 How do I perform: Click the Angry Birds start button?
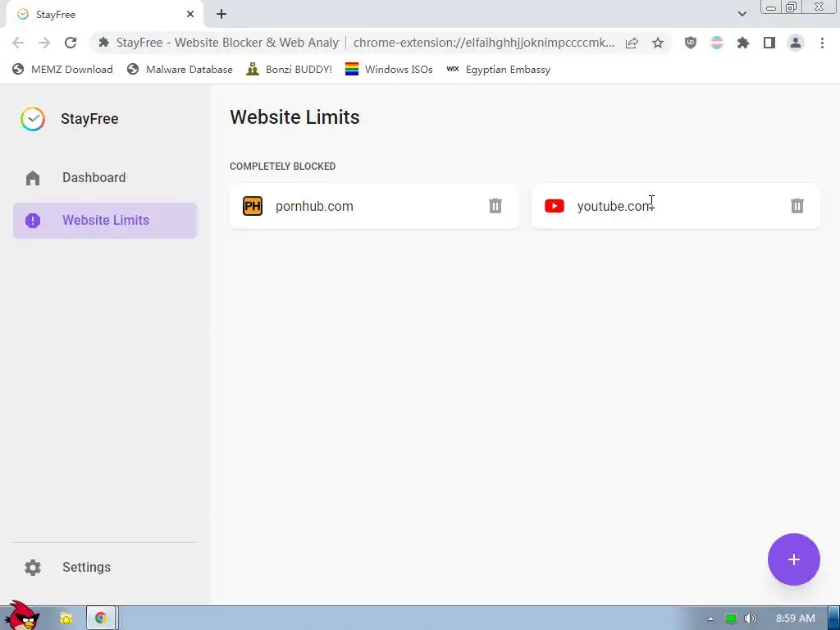(22, 616)
